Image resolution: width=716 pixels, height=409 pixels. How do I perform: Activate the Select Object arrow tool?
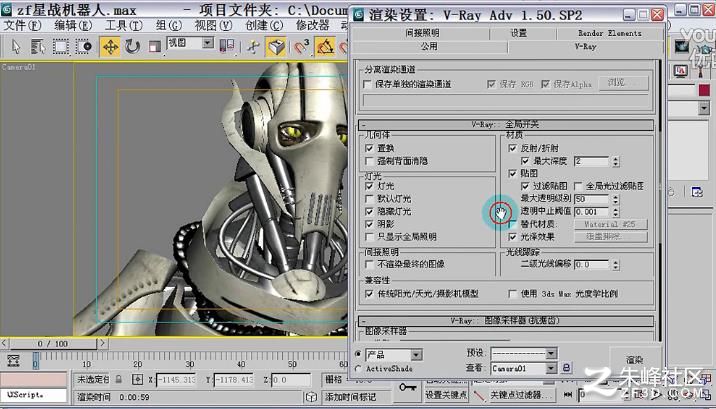coord(16,47)
